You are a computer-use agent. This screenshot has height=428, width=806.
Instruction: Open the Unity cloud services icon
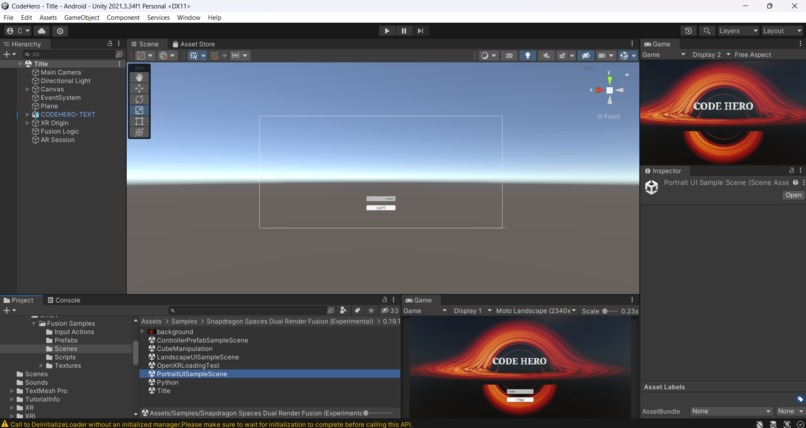(x=42, y=31)
